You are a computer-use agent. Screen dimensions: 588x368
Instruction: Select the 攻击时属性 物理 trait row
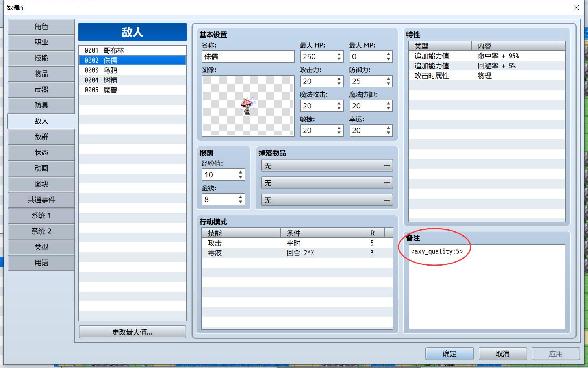pyautogui.click(x=487, y=76)
